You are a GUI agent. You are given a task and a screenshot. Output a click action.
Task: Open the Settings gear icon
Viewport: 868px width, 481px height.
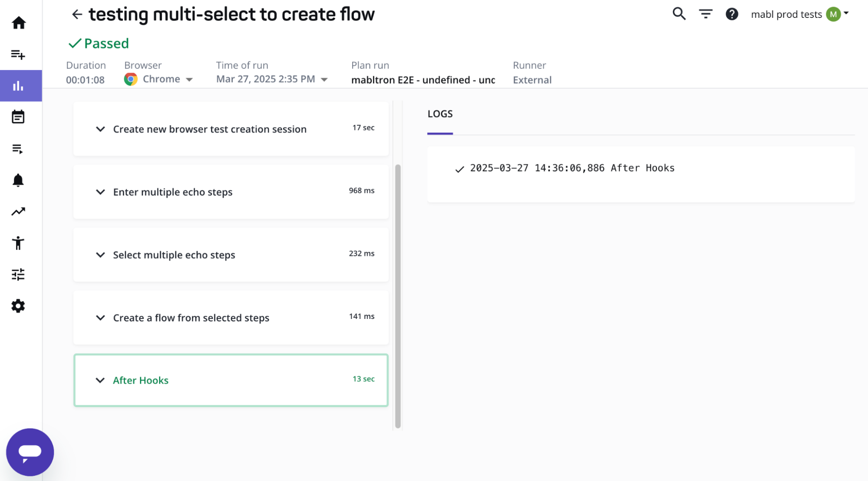18,306
